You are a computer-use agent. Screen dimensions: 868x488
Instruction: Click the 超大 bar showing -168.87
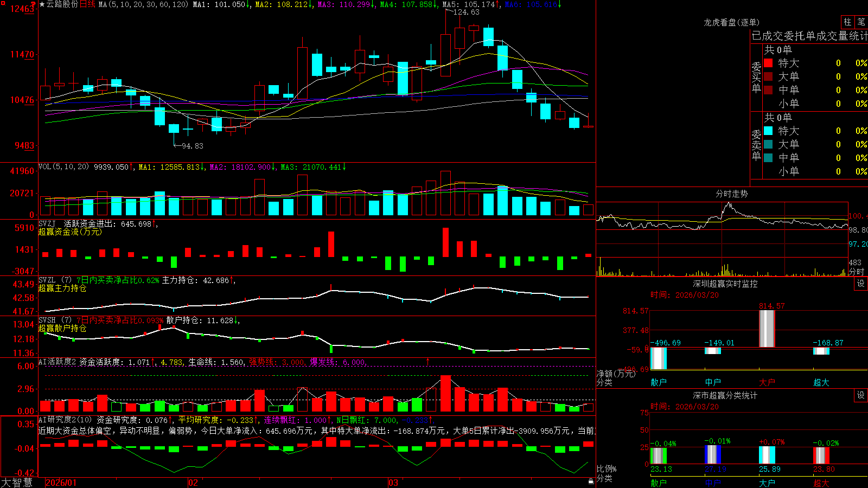coord(821,351)
